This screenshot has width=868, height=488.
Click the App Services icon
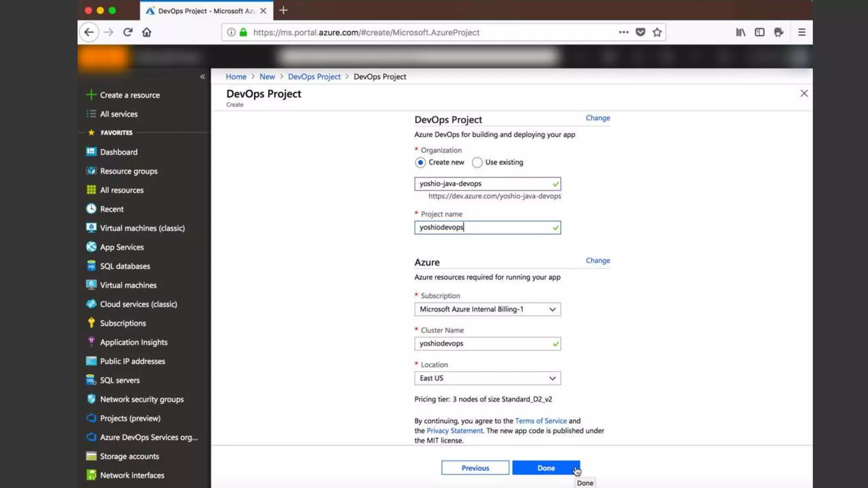click(91, 247)
